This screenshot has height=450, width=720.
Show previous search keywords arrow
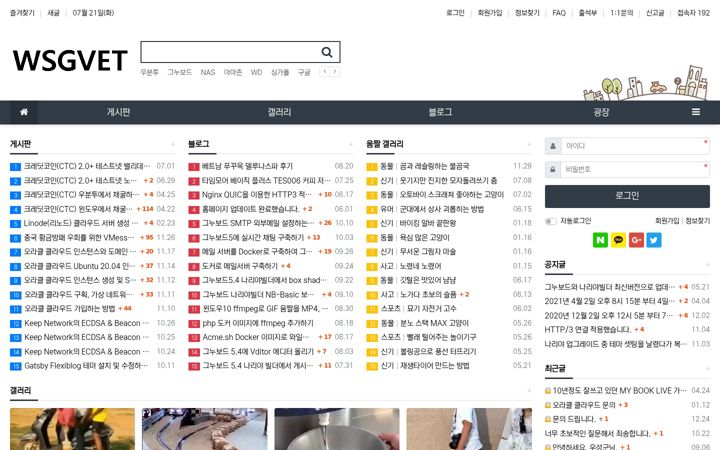pyautogui.click(x=325, y=71)
